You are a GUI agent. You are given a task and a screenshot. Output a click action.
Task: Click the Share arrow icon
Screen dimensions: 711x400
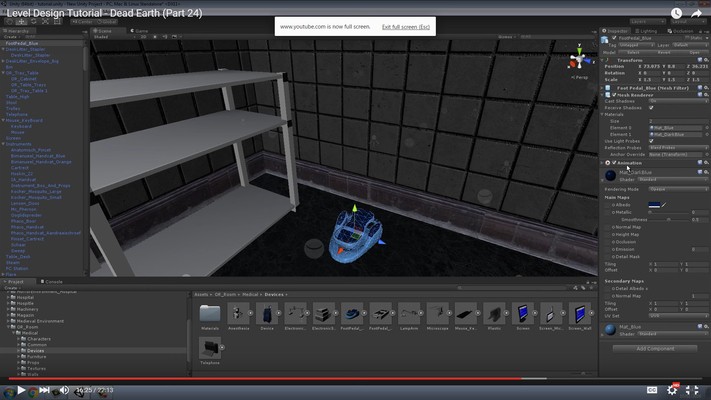(x=696, y=14)
